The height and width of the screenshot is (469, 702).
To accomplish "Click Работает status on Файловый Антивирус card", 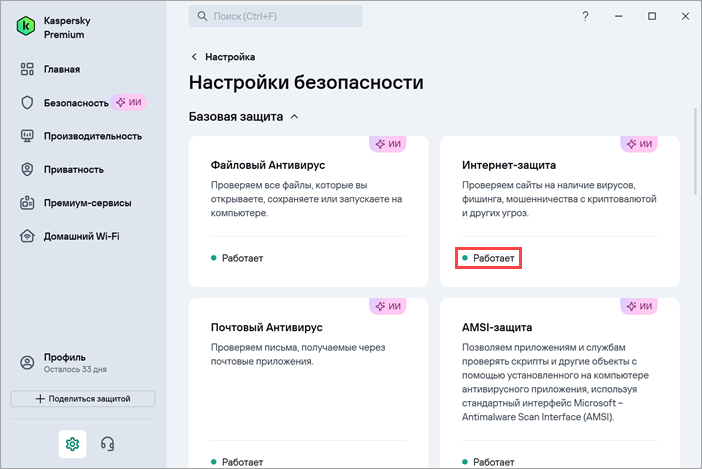I will [x=237, y=258].
